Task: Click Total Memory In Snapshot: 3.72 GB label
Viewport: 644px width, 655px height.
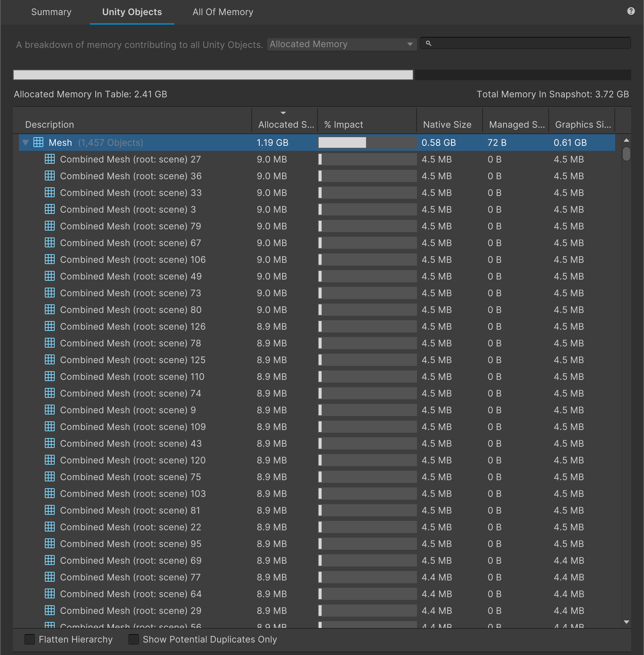Action: pyautogui.click(x=552, y=94)
